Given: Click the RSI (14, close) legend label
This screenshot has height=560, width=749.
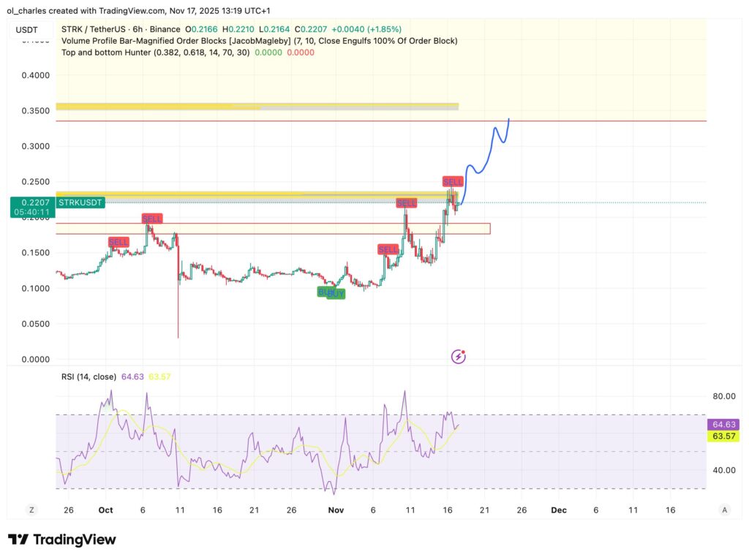Looking at the screenshot, I should tap(89, 376).
